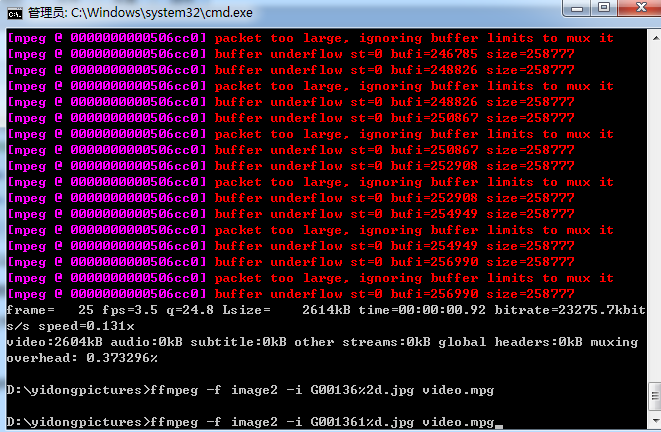The height and width of the screenshot is (432, 661).
Task: Click the vertical scrollbar thumb grip
Action: click(655, 396)
